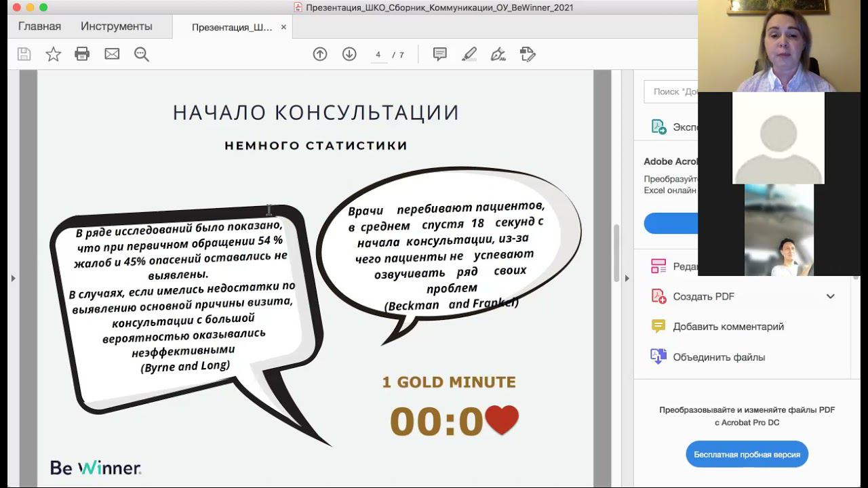Select the participant in car video thumbnail
Screen dimensions: 868x488
click(x=779, y=230)
